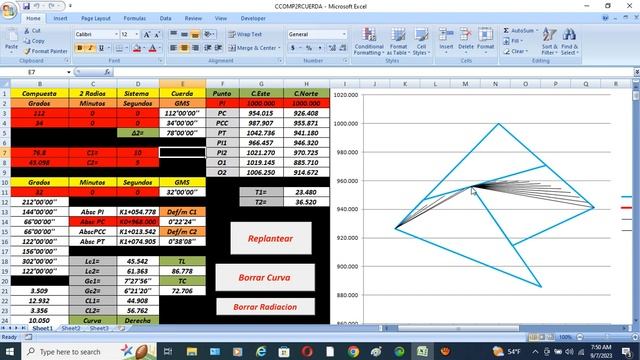Click the Office button logo
The height and width of the screenshot is (360, 640).
point(9,10)
